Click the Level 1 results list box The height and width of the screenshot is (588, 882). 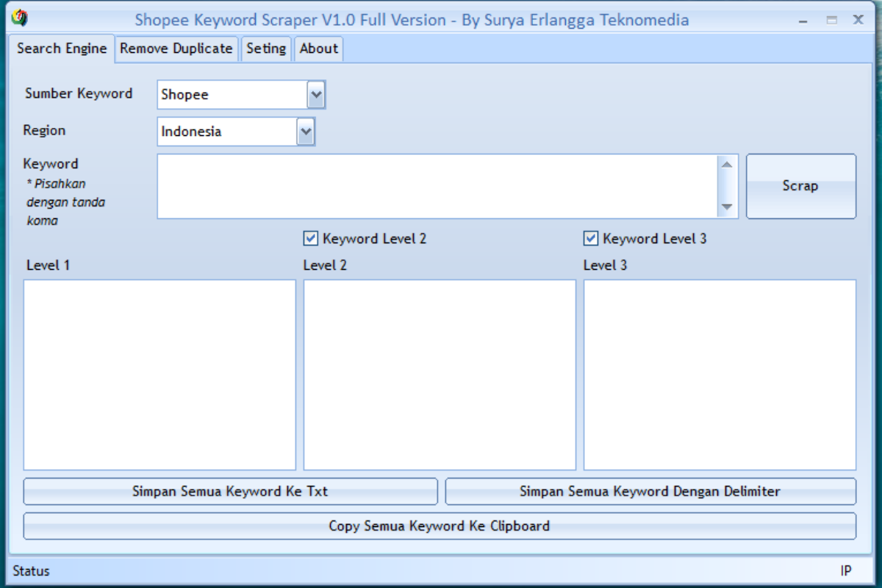point(159,375)
